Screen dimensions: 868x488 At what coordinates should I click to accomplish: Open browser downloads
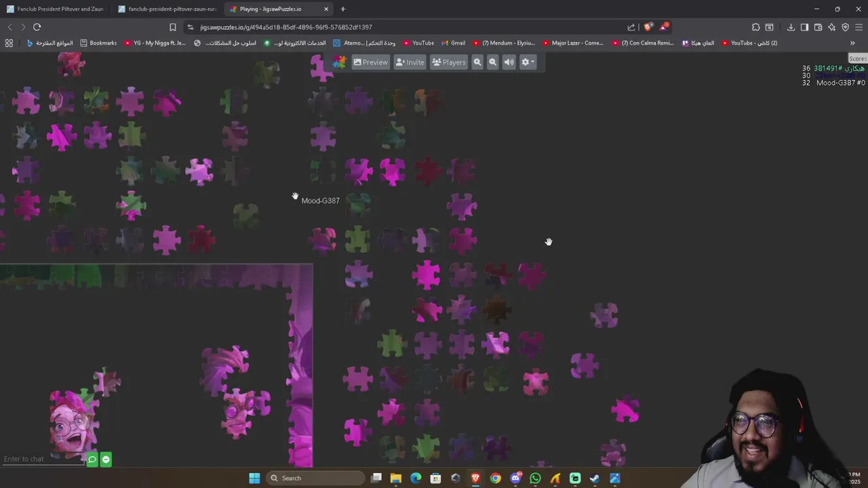pos(791,27)
